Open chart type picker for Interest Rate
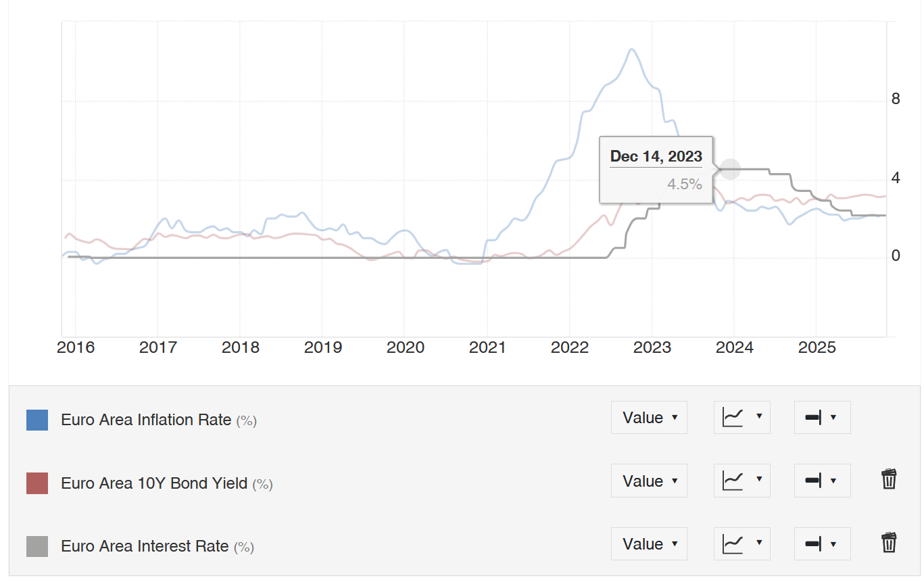The height and width of the screenshot is (582, 924). (741, 544)
